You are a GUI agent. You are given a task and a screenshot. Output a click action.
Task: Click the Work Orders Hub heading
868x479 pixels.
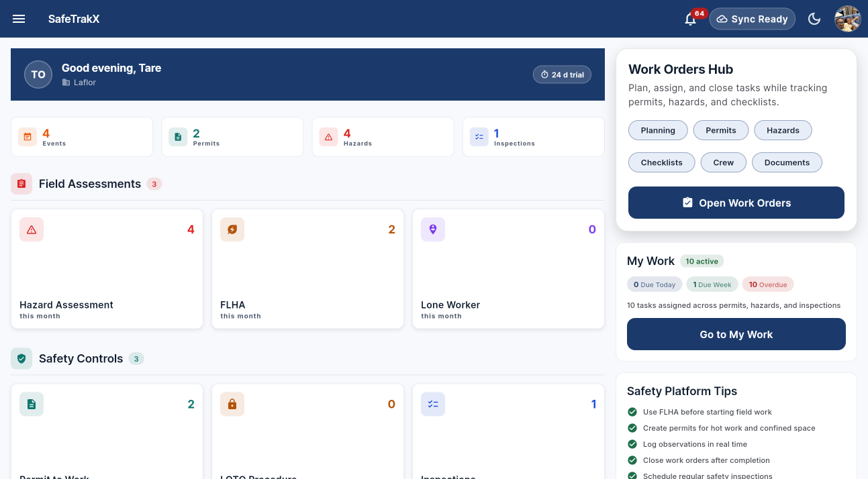point(681,69)
